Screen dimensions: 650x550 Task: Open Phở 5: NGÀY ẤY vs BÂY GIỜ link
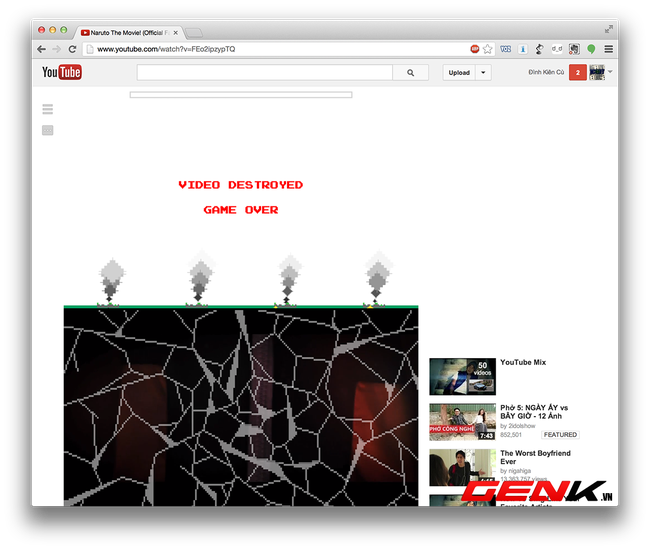pos(534,412)
